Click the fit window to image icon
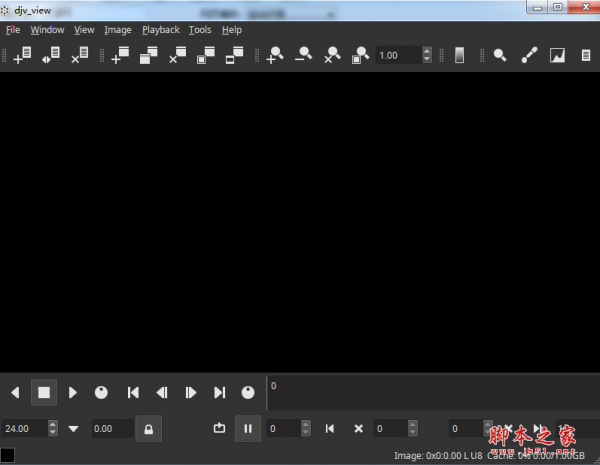 [x=206, y=55]
